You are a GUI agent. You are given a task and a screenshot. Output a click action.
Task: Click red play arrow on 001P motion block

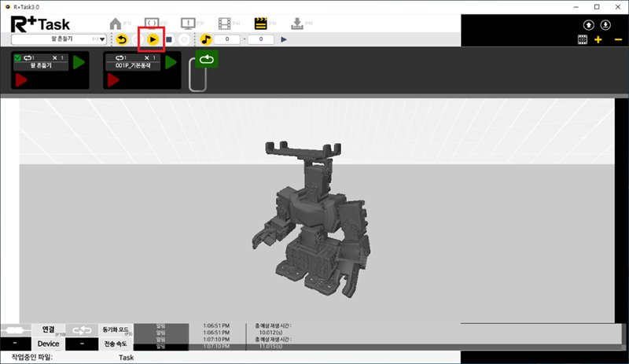pos(112,81)
